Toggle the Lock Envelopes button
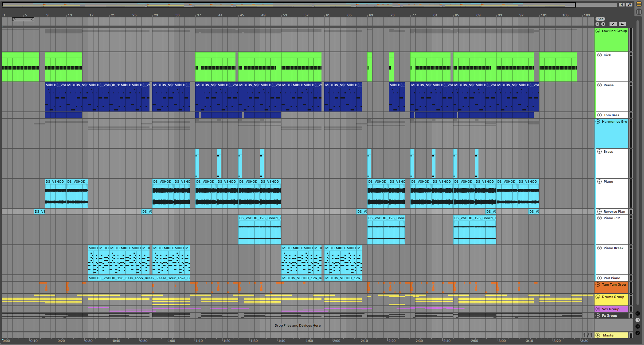 coord(622,24)
